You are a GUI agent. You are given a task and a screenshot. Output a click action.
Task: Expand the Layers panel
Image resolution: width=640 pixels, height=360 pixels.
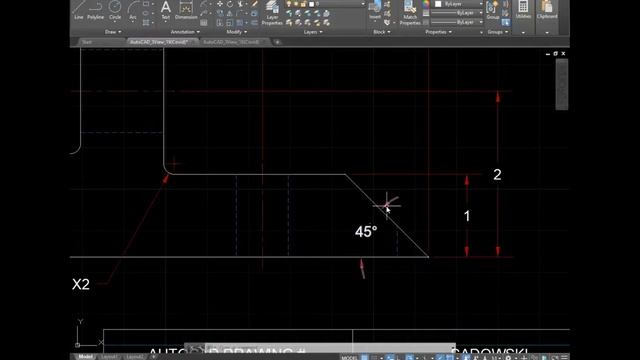313,32
